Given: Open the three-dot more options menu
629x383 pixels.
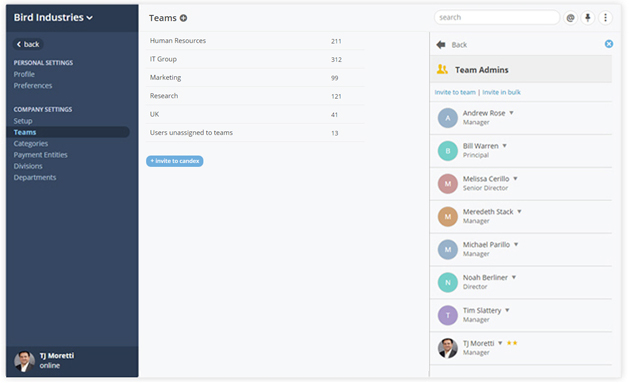Looking at the screenshot, I should click(605, 18).
